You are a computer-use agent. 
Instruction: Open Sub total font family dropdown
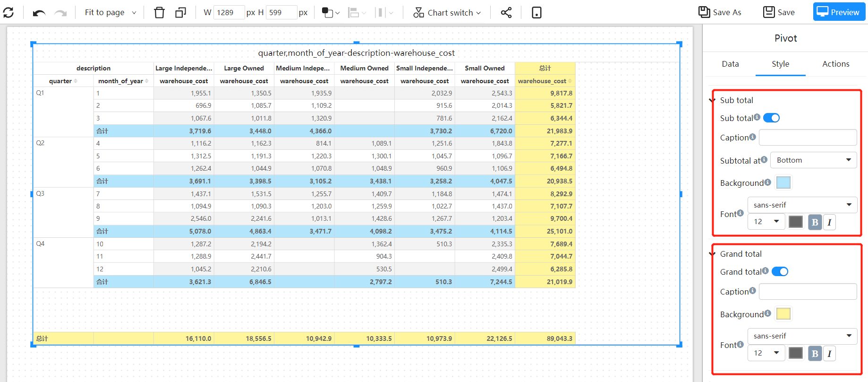[x=802, y=205]
